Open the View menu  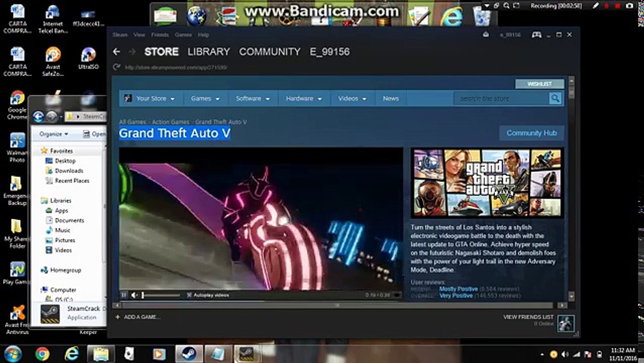pos(139,35)
